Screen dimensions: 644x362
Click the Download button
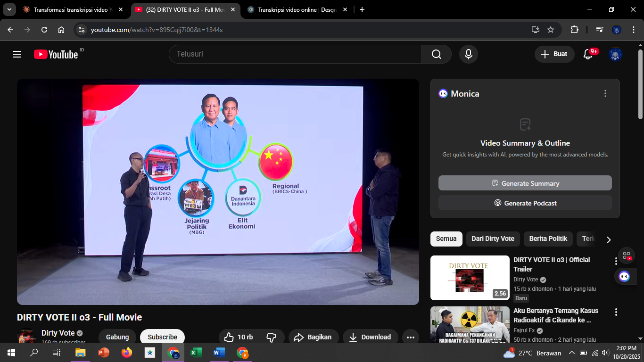[x=370, y=337]
